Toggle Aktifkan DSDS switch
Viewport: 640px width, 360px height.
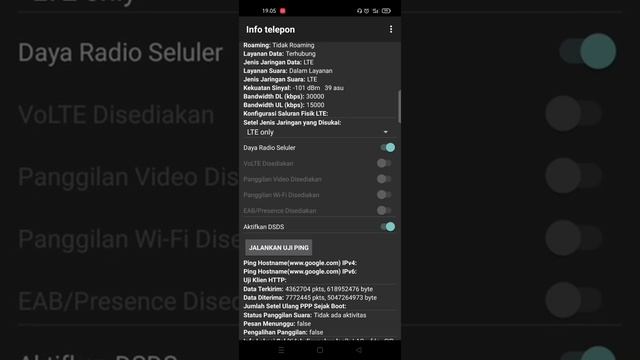click(x=387, y=227)
